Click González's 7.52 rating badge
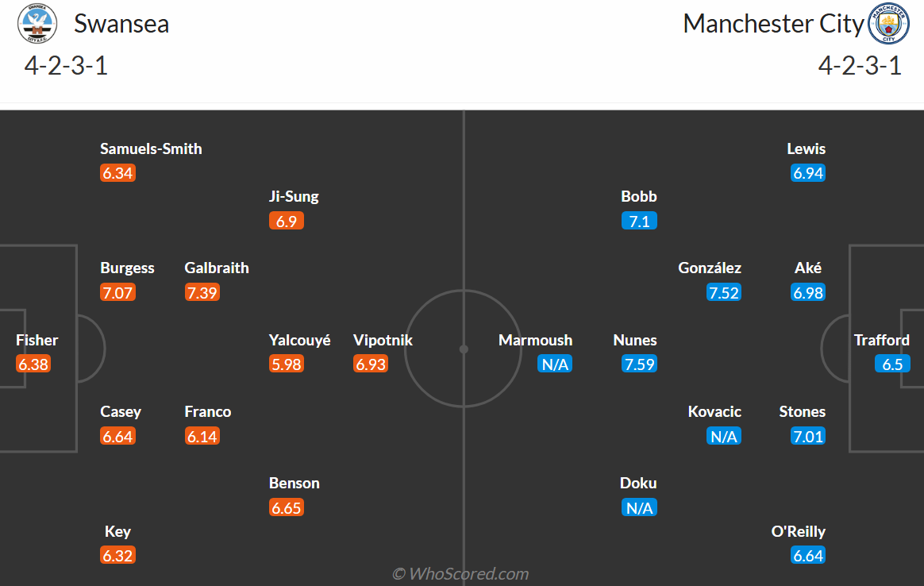Image resolution: width=924 pixels, height=586 pixels. pyautogui.click(x=723, y=292)
